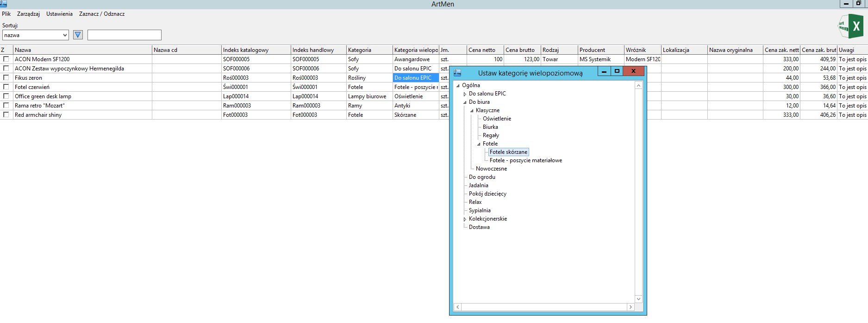
Task: Select Biurka in the category tree
Action: pos(490,127)
